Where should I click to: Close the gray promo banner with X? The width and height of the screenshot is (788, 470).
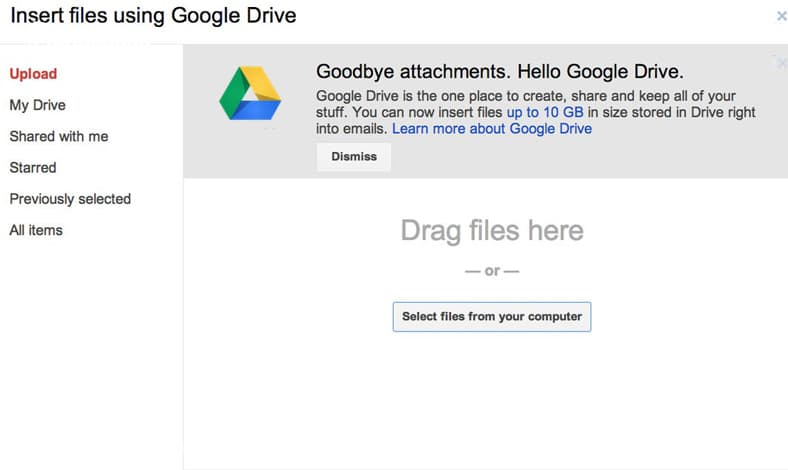(781, 63)
